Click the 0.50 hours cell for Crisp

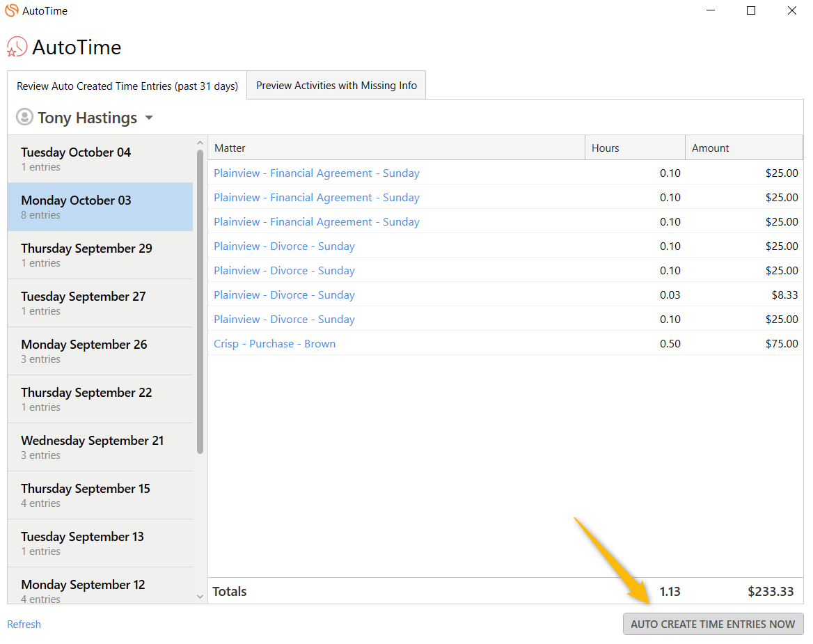(x=670, y=344)
